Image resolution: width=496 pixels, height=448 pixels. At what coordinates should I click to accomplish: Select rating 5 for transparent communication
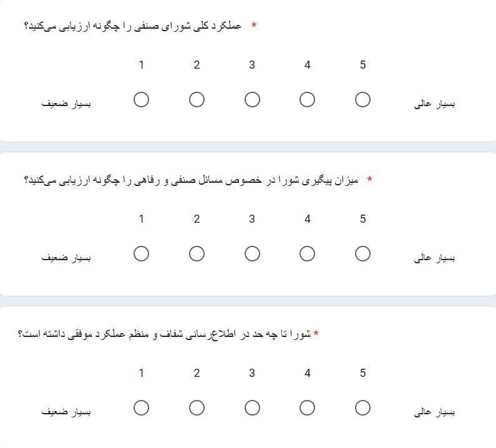tap(362, 408)
